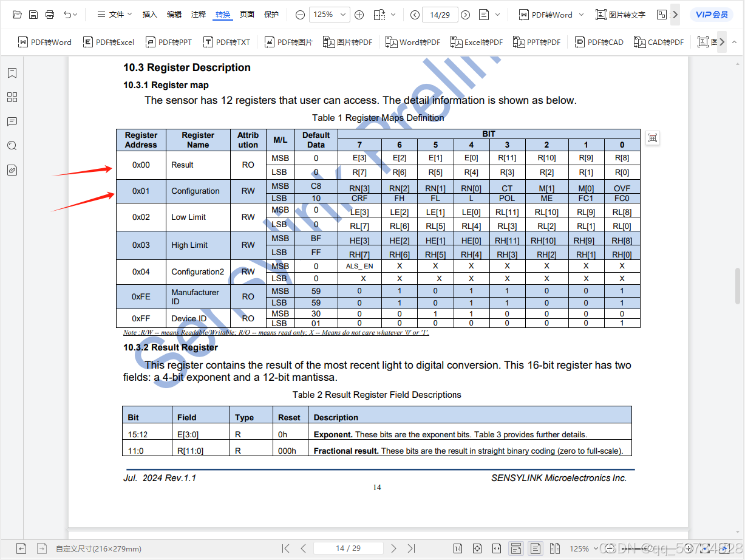
Task: Print the document using the printer icon
Action: [x=50, y=15]
